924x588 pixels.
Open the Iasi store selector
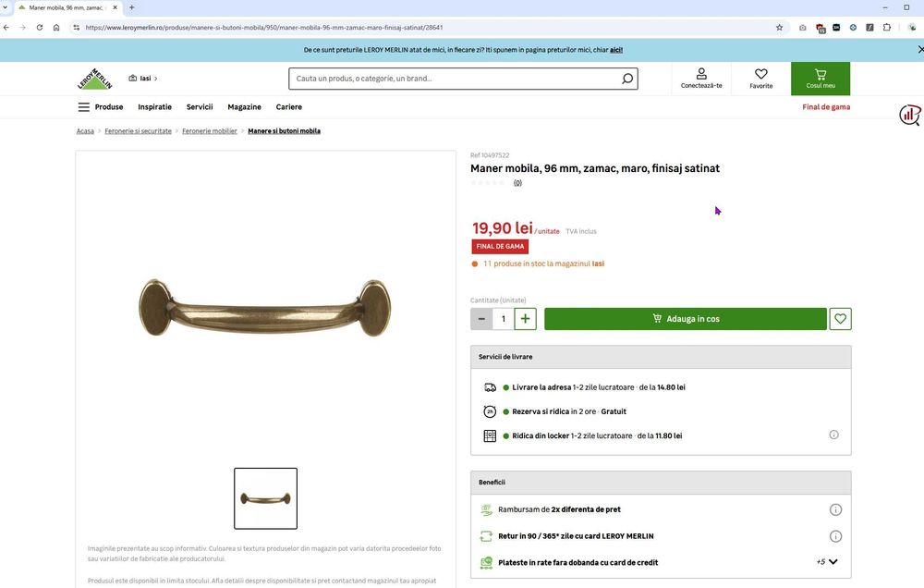(x=143, y=78)
